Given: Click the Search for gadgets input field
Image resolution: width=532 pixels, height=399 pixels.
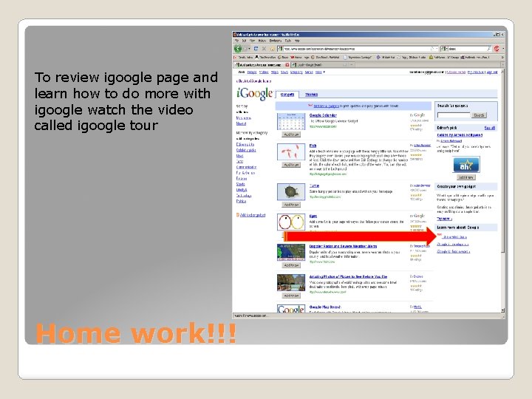Looking at the screenshot, I should [454, 115].
